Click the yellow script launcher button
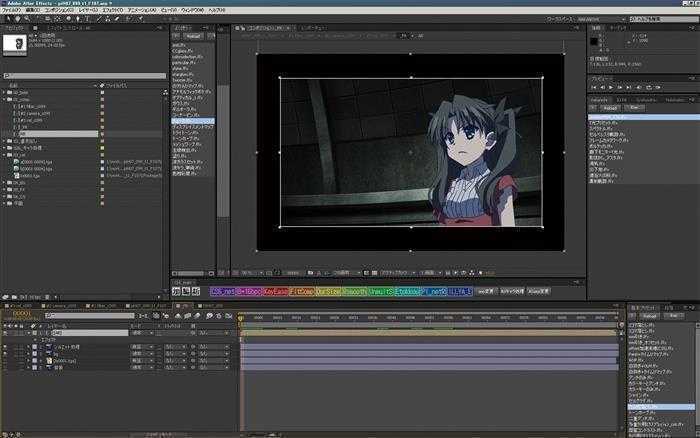Viewport: 700px width, 438px height. [x=329, y=292]
